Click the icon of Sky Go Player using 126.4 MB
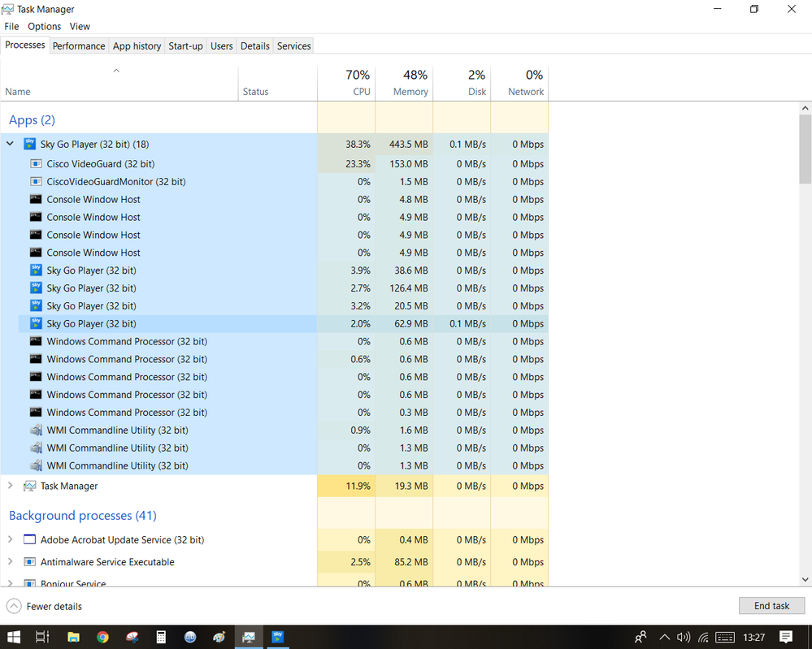The width and height of the screenshot is (812, 649). 36,288
